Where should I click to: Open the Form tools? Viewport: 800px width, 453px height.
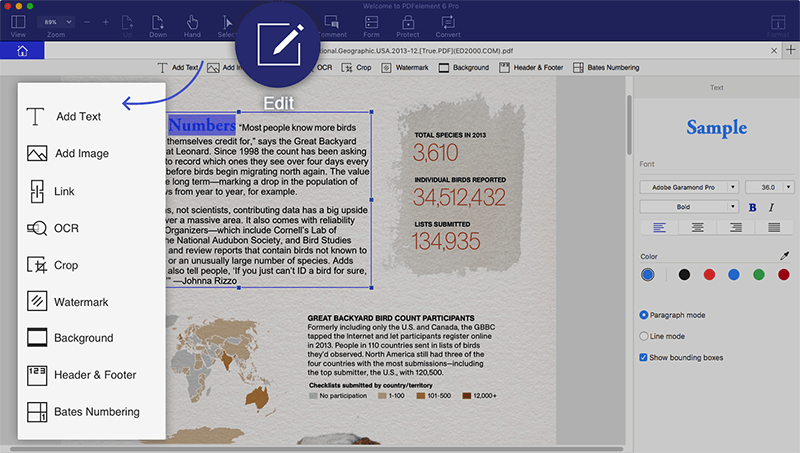tap(371, 26)
